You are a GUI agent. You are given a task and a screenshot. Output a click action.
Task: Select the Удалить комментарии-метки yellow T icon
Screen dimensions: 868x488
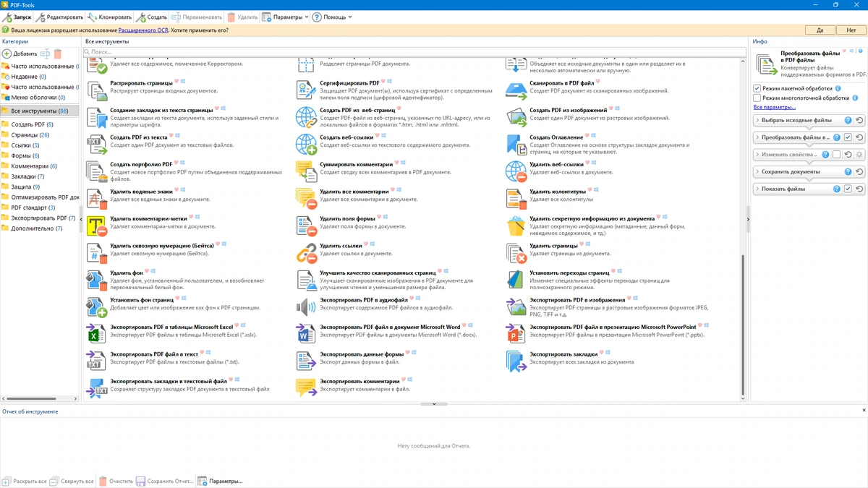[97, 226]
